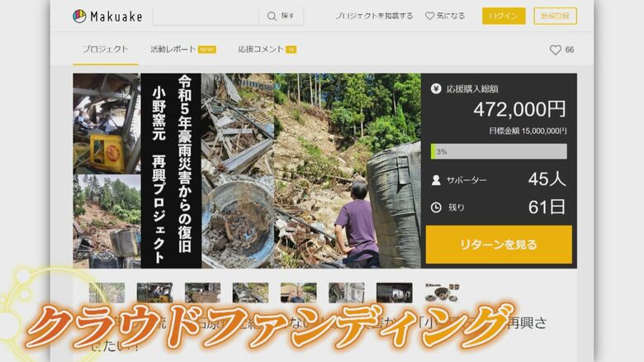
Task: Click the remaining days clock icon
Action: pos(436,207)
